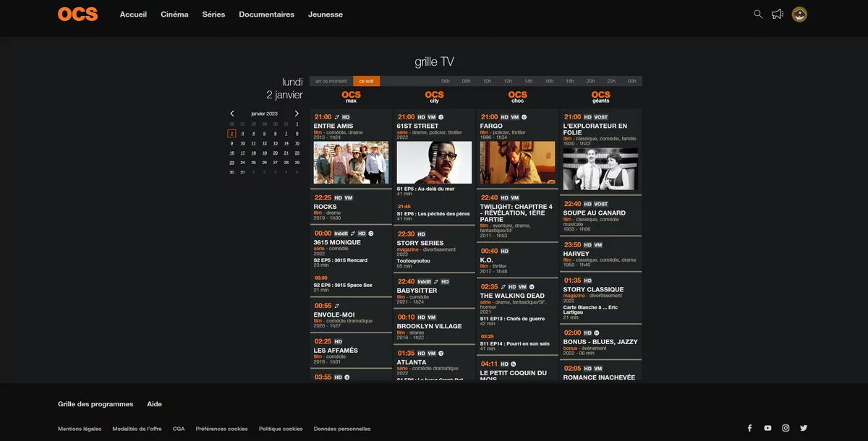Image resolution: width=868 pixels, height=441 pixels.
Task: Open the Entre Amis thumbnail
Action: (351, 163)
